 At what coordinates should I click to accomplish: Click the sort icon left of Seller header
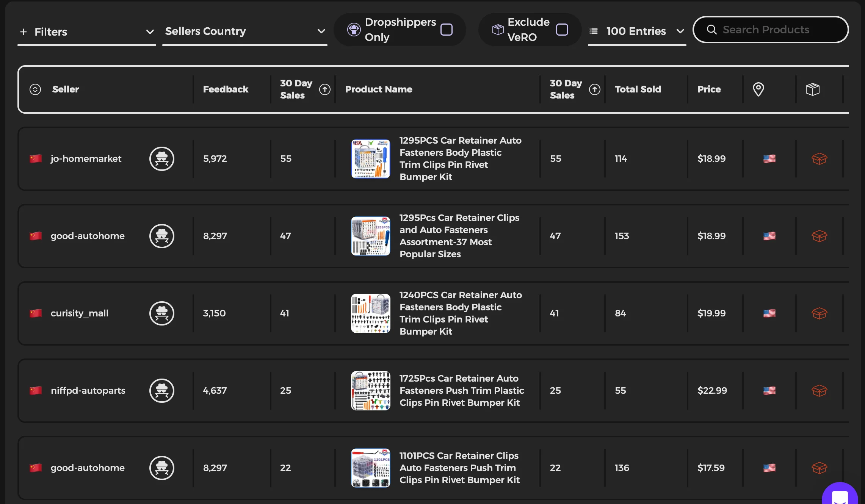point(35,89)
